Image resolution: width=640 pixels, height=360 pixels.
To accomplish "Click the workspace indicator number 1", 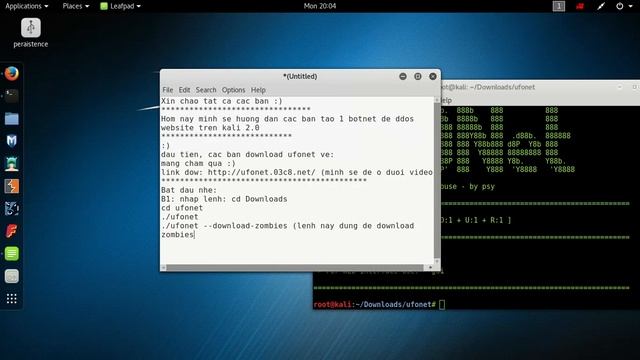I will [559, 6].
